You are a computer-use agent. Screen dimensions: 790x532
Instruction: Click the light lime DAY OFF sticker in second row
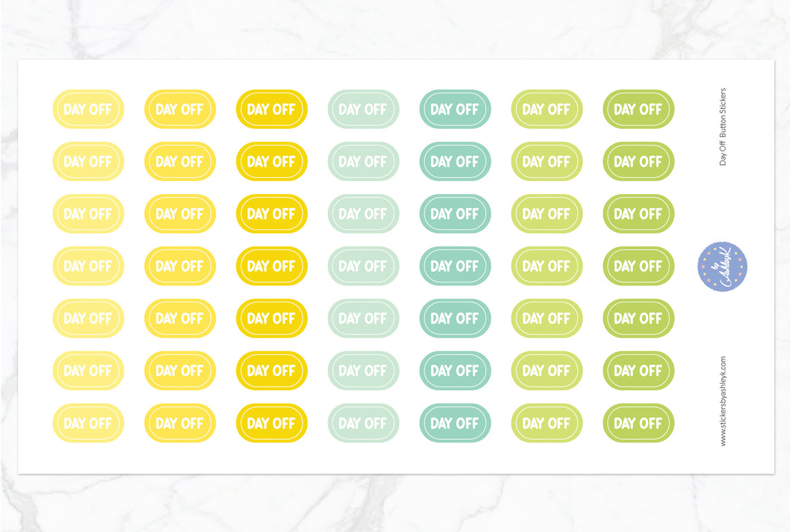(547, 161)
